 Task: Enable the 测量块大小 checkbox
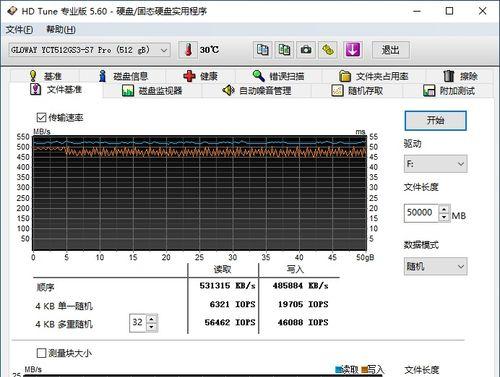[41, 353]
